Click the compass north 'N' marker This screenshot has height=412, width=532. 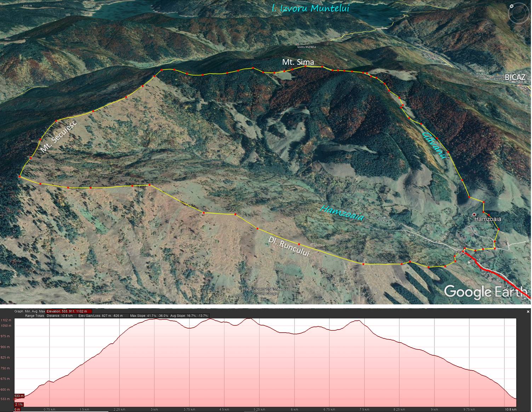512,6
